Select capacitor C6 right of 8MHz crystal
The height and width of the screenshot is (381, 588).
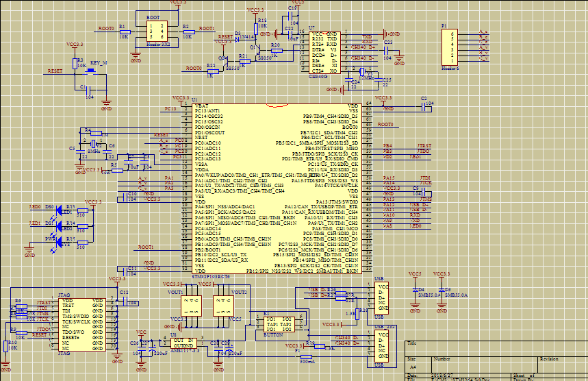tap(107, 151)
